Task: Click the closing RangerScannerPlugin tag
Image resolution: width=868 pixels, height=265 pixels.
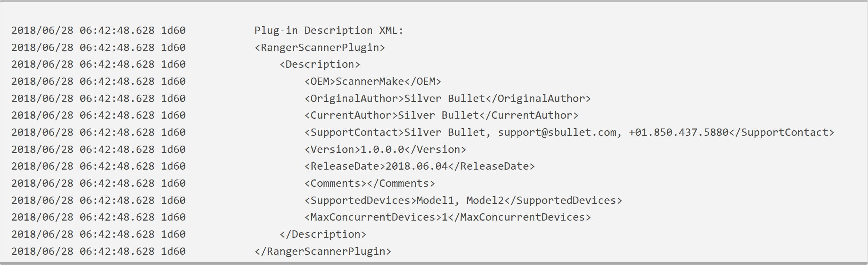Action: (323, 252)
